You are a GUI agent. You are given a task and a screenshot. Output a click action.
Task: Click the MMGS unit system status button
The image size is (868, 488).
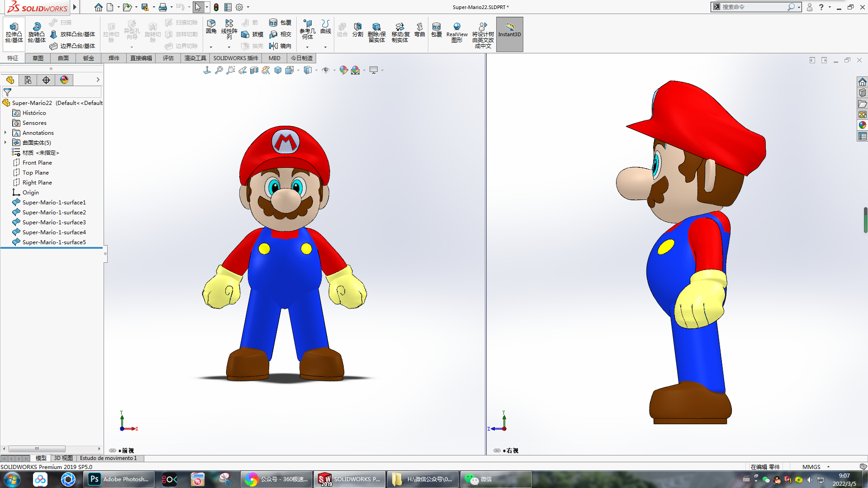click(x=811, y=467)
